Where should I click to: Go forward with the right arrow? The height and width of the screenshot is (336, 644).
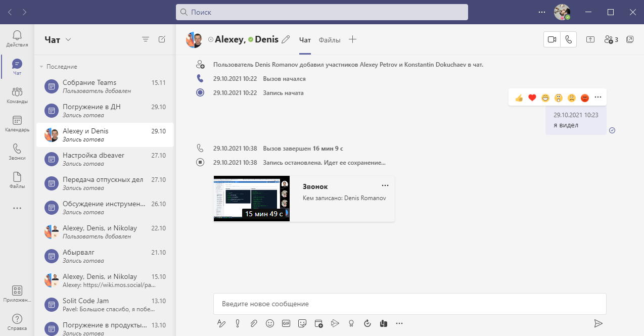(x=25, y=12)
